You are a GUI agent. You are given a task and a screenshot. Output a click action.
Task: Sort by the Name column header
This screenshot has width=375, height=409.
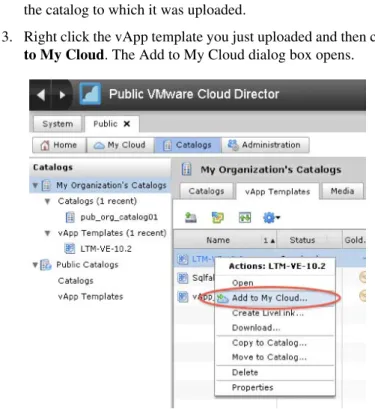click(x=218, y=240)
